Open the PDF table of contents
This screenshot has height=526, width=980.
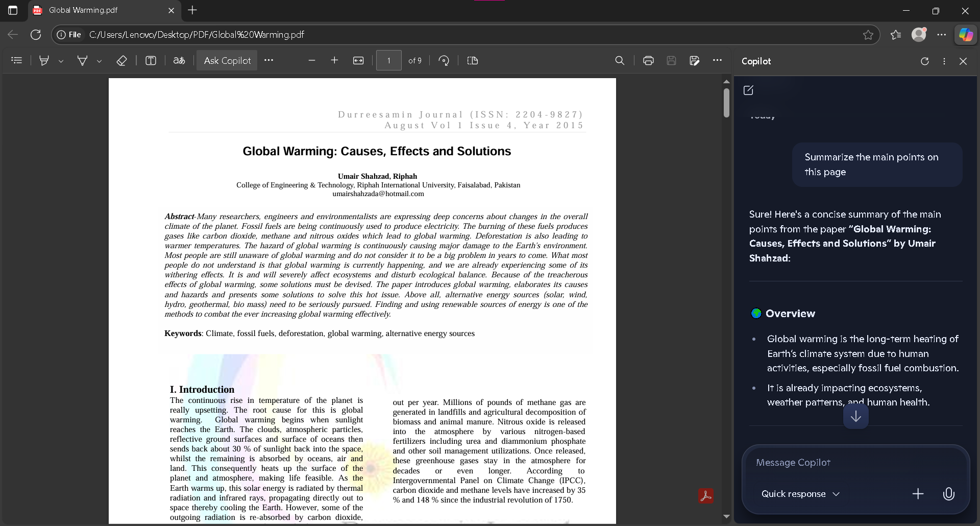pos(17,60)
